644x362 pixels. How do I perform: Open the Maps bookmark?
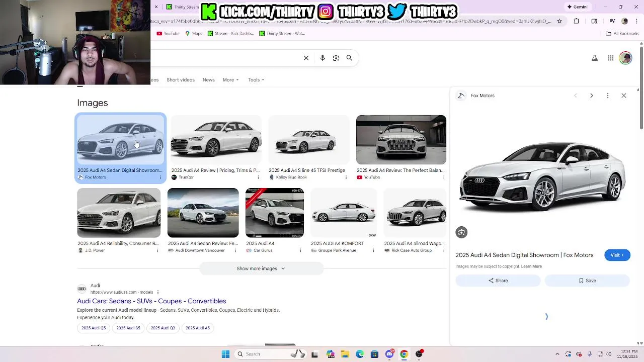[194, 34]
